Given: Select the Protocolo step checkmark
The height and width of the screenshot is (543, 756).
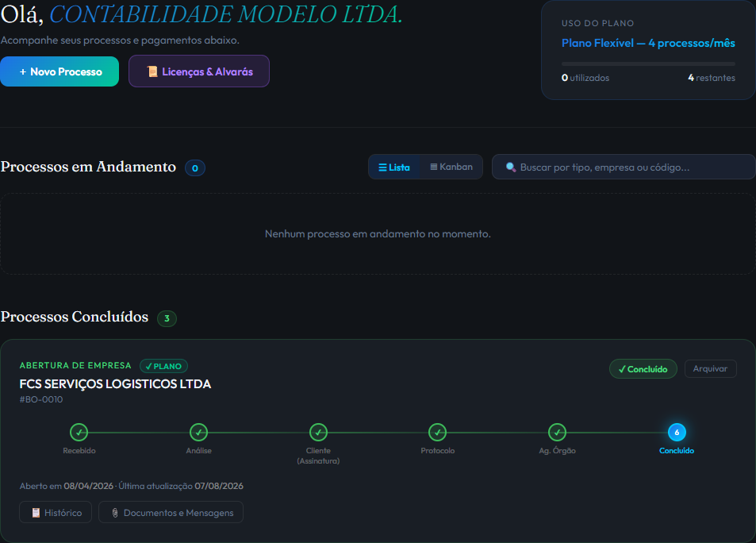Looking at the screenshot, I should (x=437, y=433).
